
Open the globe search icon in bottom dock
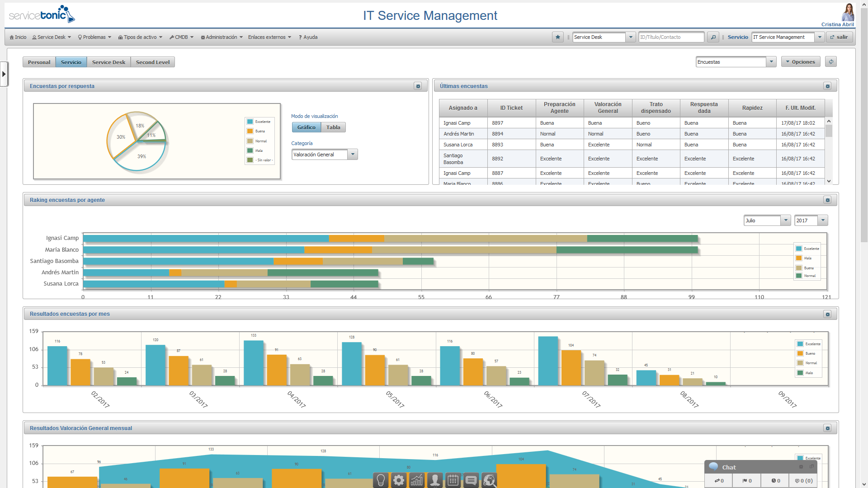489,480
